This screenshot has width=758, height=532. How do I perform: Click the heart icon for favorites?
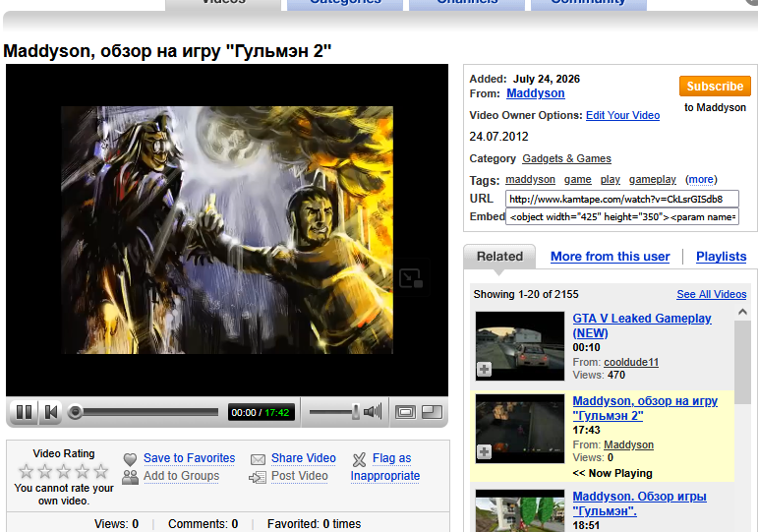coord(130,459)
